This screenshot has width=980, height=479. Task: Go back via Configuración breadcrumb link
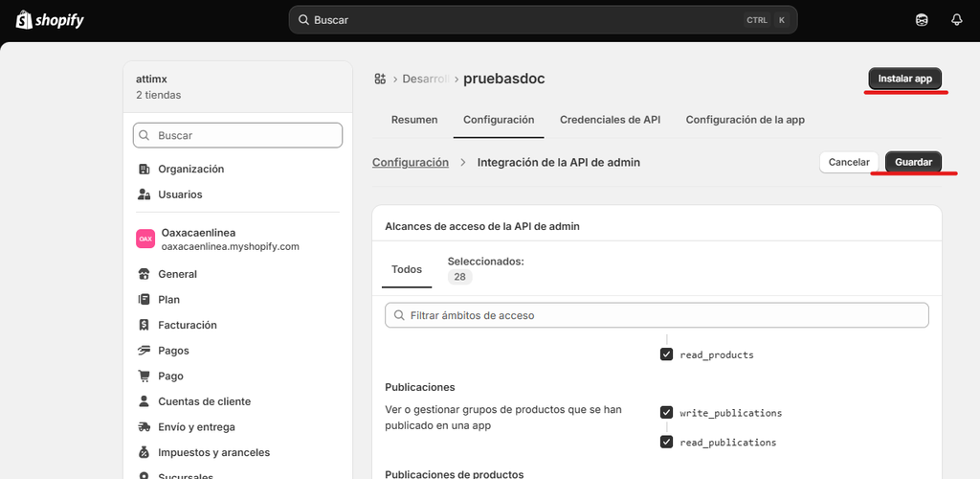411,162
